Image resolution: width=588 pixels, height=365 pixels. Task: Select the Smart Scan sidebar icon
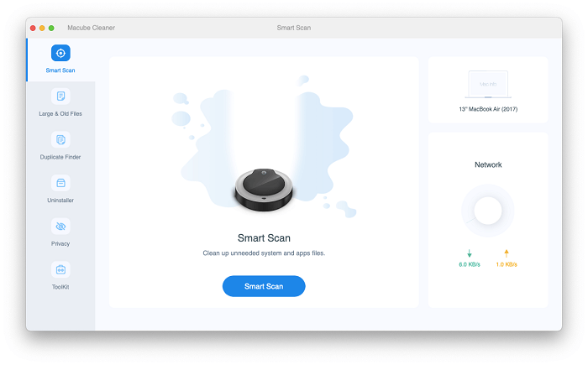pos(60,53)
